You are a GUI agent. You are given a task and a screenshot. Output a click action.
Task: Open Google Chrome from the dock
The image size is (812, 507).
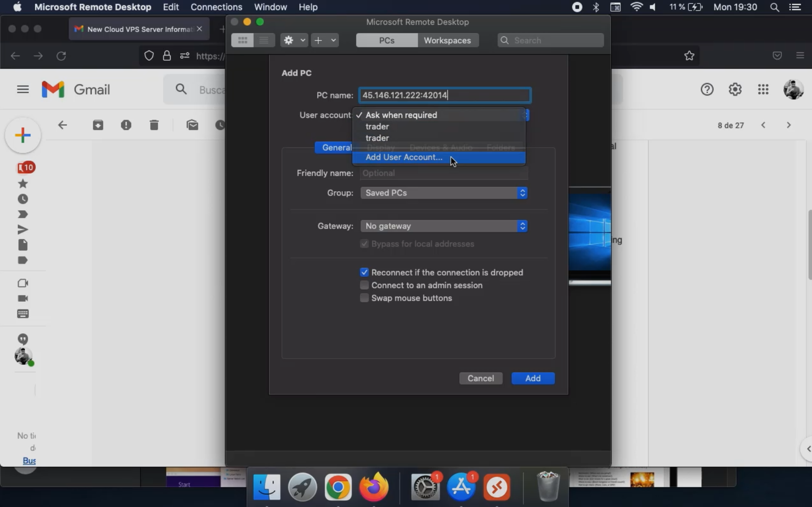click(x=338, y=488)
